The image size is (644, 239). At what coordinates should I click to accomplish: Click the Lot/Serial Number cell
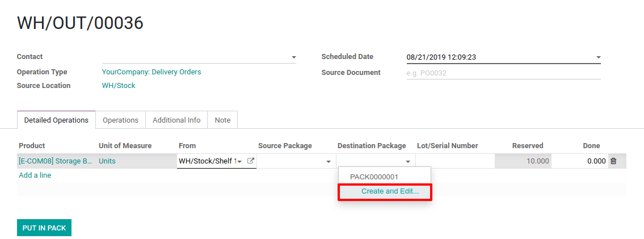pyautogui.click(x=455, y=161)
